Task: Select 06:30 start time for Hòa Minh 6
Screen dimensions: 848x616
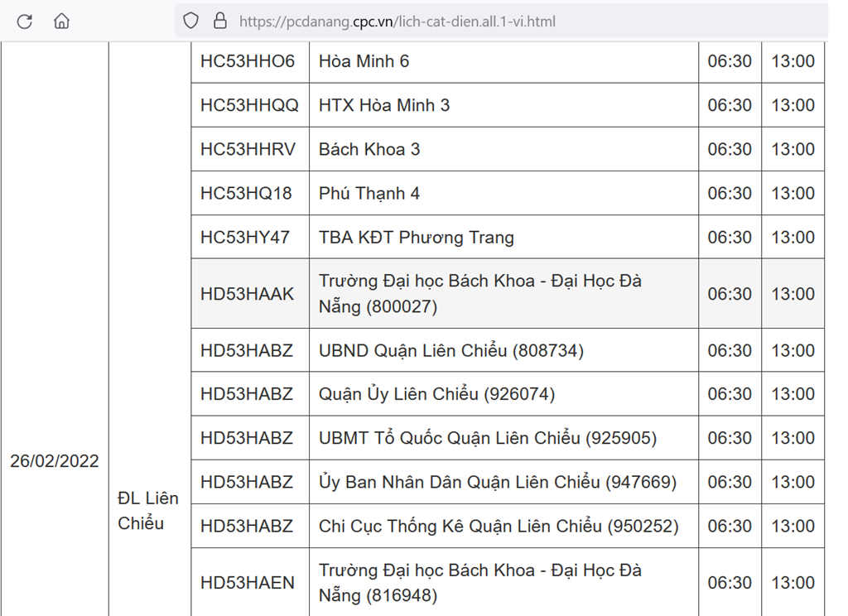Action: pyautogui.click(x=730, y=61)
